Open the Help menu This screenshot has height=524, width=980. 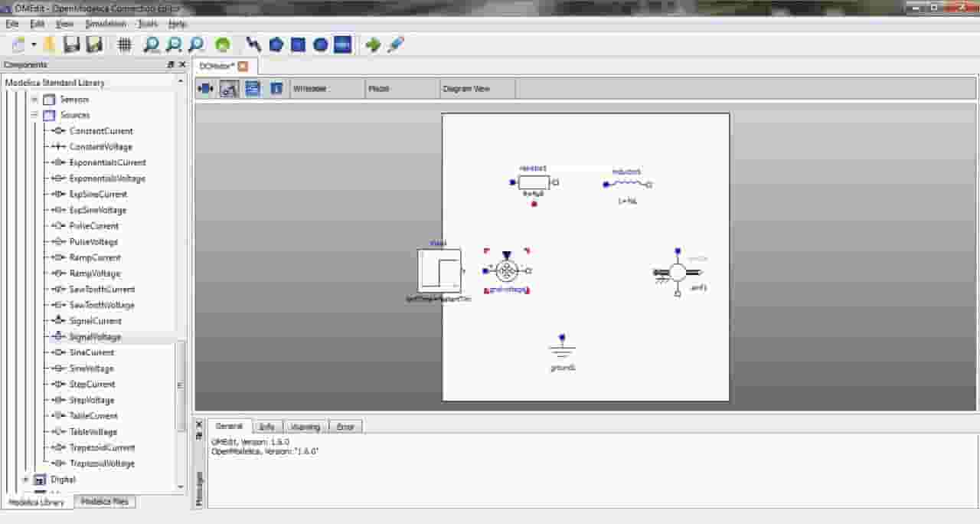[177, 24]
